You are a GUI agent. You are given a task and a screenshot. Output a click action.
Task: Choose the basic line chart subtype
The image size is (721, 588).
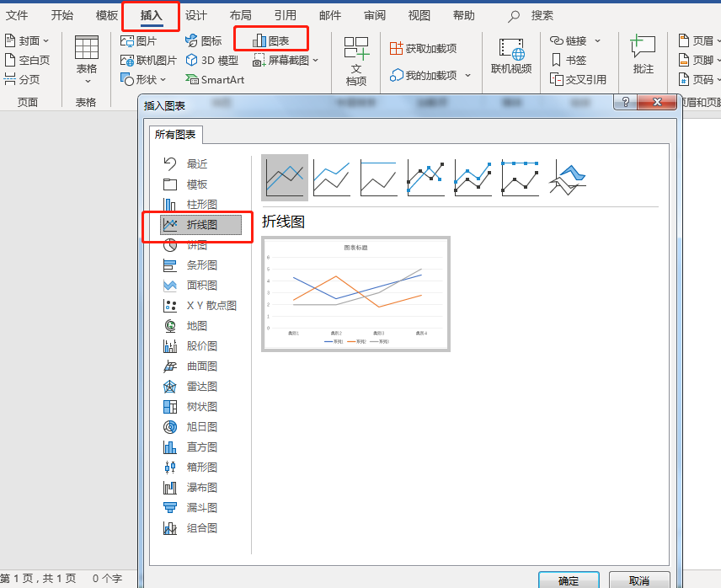285,178
